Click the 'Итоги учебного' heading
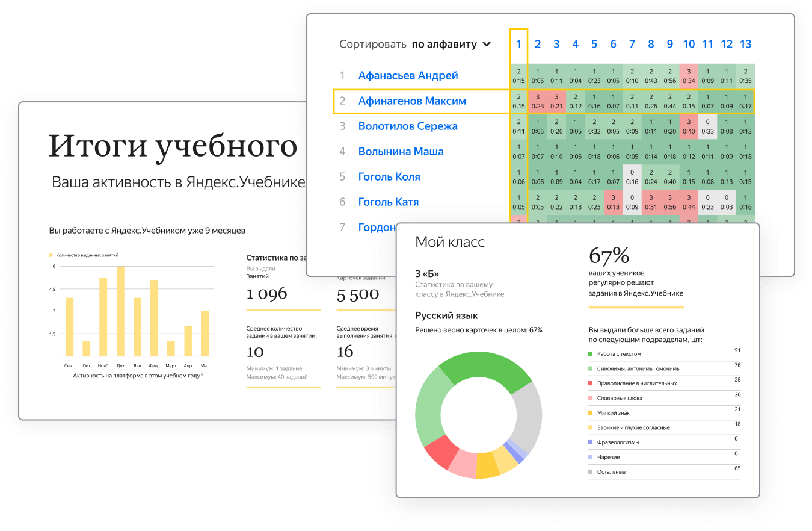812x531 pixels. [173, 146]
